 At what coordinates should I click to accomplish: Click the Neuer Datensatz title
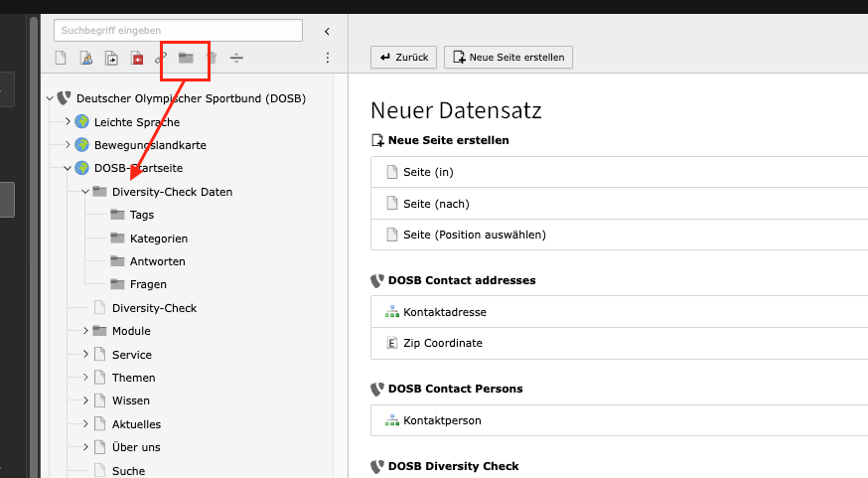[456, 110]
